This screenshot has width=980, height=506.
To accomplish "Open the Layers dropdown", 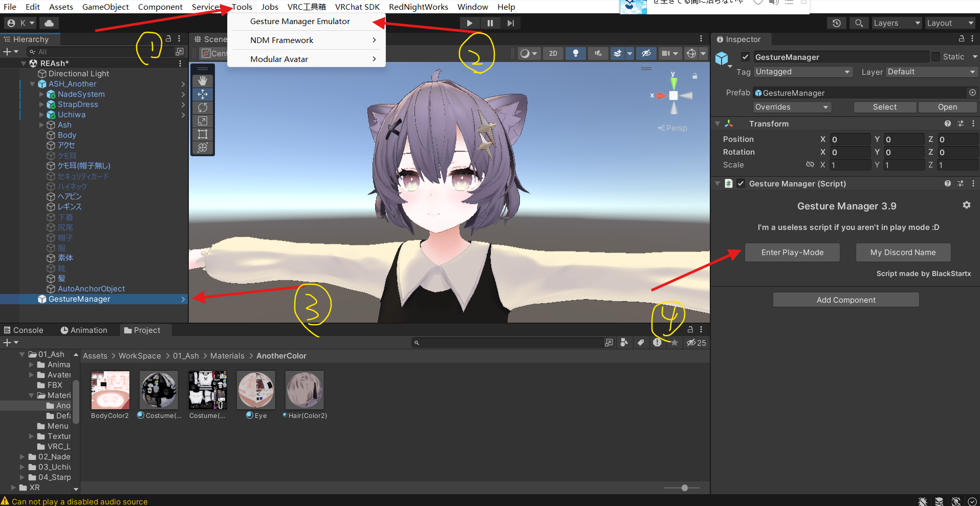I will click(x=896, y=23).
